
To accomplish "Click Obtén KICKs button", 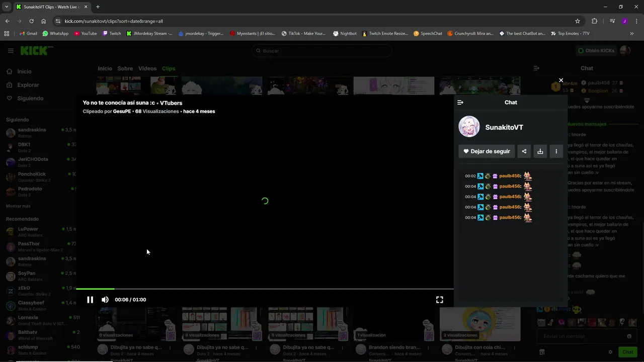I will point(596,51).
